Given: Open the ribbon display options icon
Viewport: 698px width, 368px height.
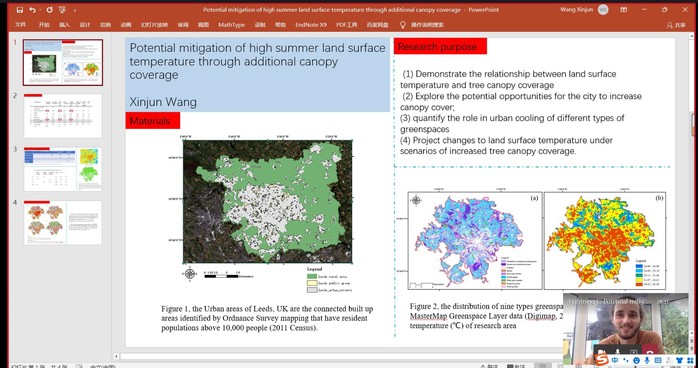Looking at the screenshot, I should (624, 9).
